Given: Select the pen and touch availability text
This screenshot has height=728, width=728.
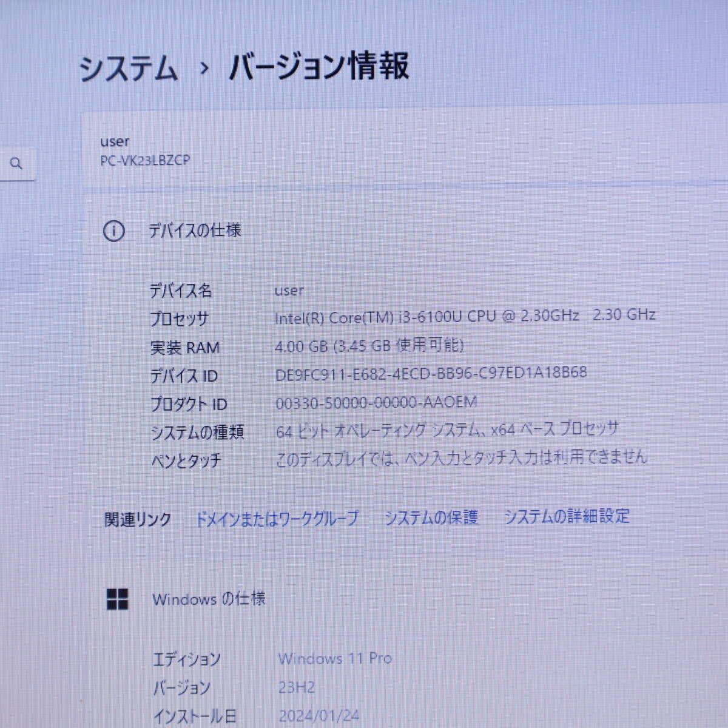Looking at the screenshot, I should tap(461, 457).
